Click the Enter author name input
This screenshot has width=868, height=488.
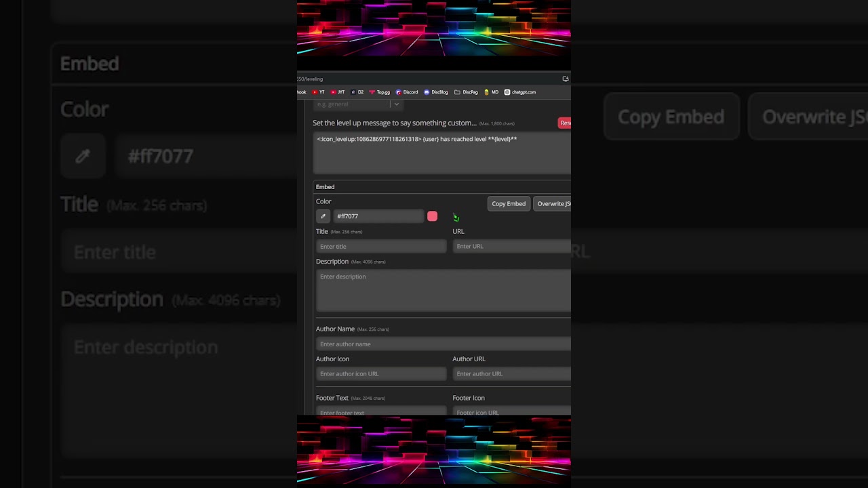pos(443,344)
